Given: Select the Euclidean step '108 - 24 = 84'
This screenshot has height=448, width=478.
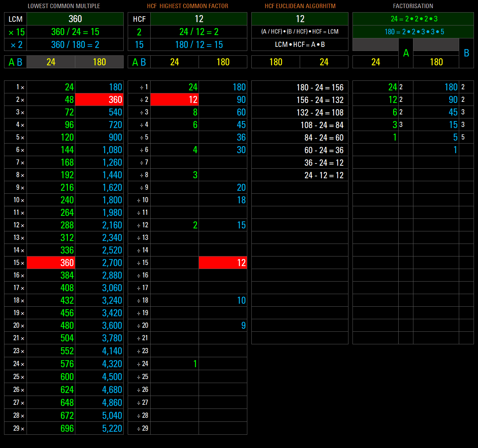Looking at the screenshot, I should pos(322,125).
